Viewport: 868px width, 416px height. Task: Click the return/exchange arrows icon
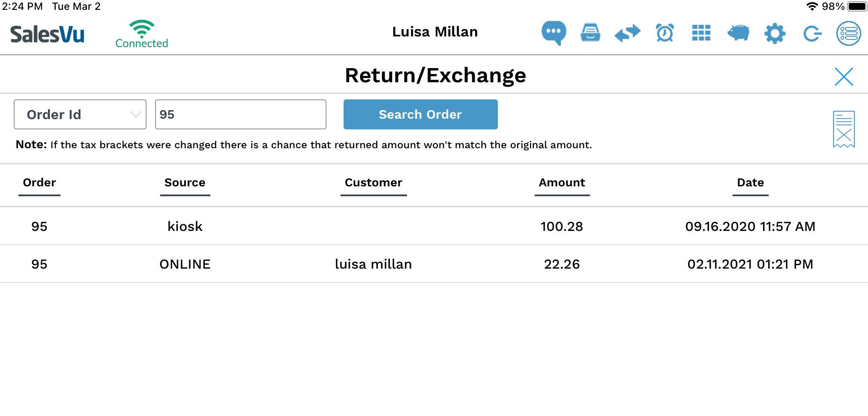click(627, 33)
